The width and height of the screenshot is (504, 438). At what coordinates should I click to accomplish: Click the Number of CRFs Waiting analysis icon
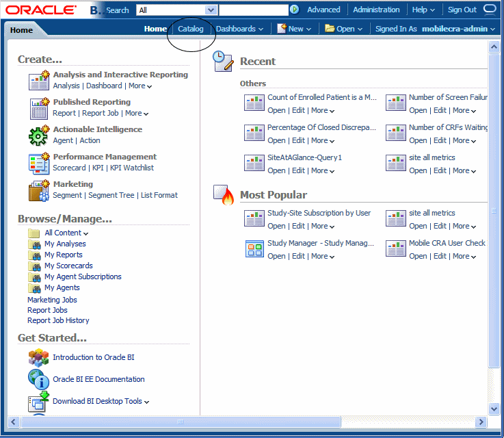[396, 133]
